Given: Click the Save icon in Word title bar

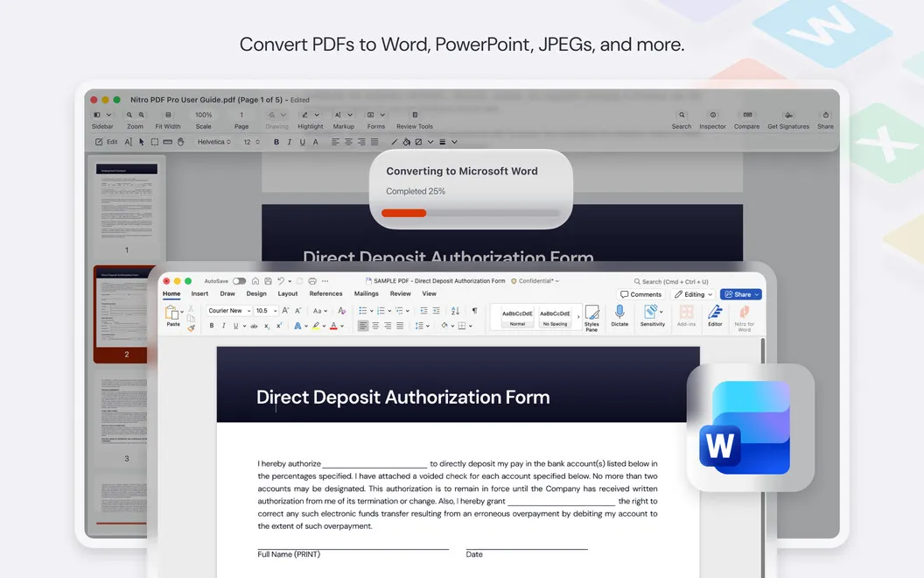Looking at the screenshot, I should coord(268,281).
